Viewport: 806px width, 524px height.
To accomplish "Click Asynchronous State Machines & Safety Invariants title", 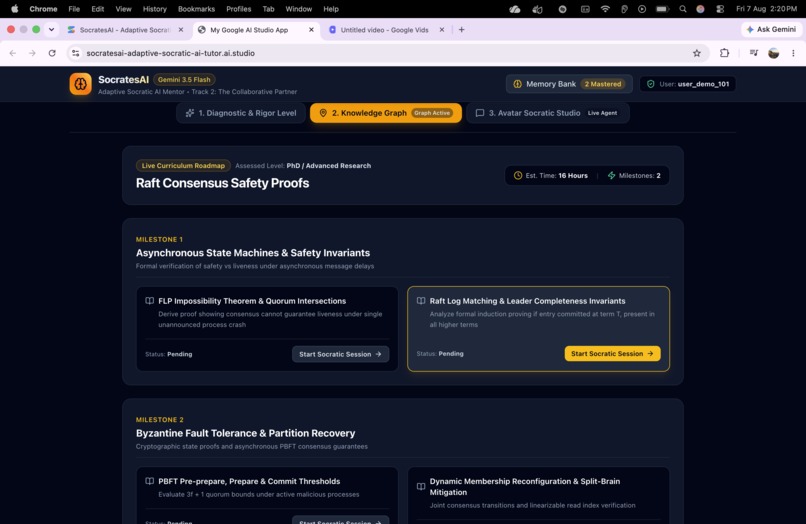I will pos(253,253).
